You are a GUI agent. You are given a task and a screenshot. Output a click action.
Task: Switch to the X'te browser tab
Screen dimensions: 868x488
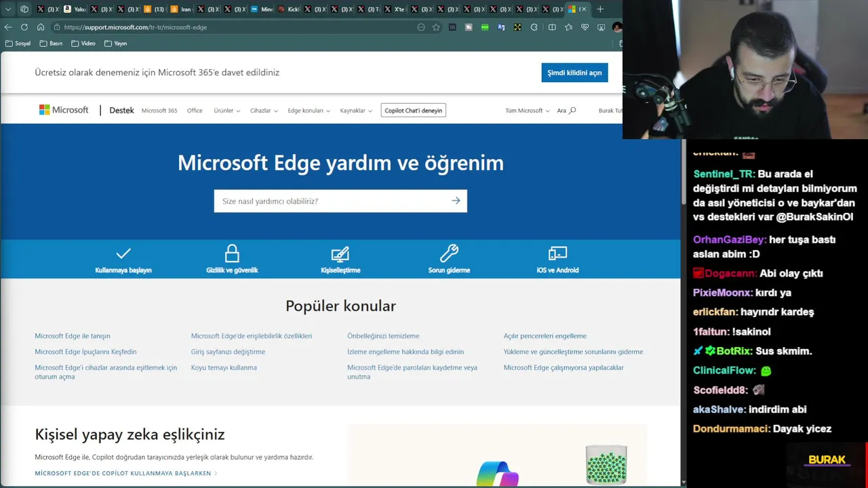point(394,9)
